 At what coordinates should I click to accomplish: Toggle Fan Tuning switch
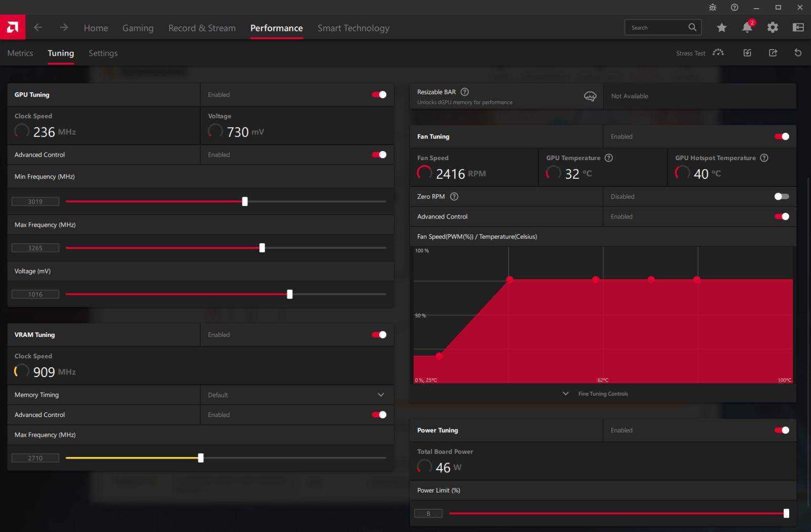coord(782,136)
